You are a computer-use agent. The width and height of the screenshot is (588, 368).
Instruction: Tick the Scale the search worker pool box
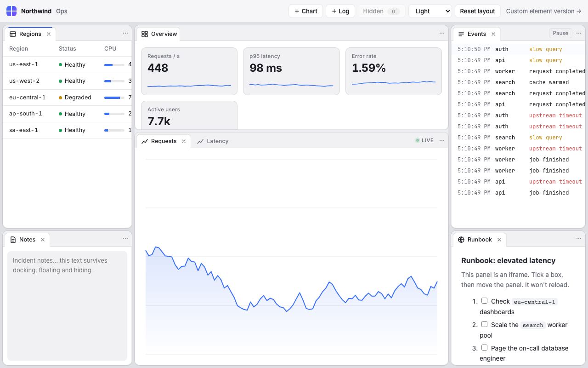484,324
